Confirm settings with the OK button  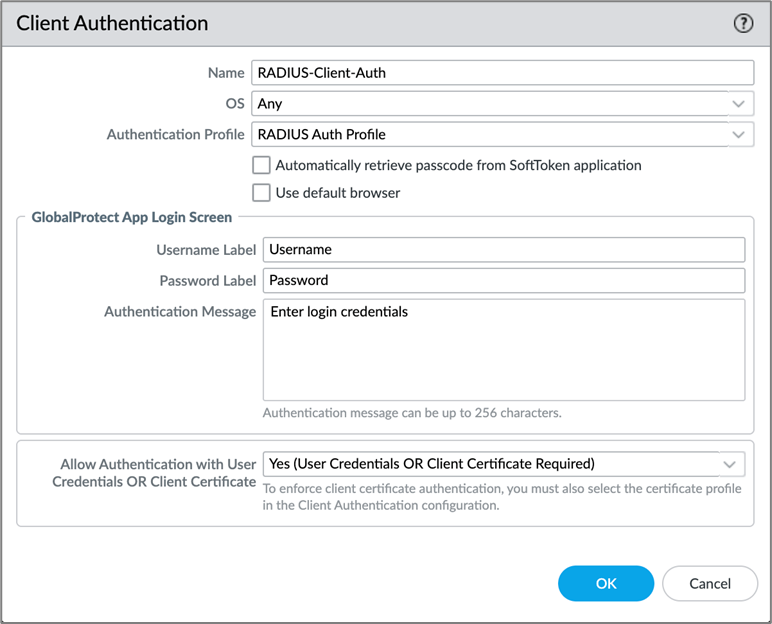coord(606,583)
